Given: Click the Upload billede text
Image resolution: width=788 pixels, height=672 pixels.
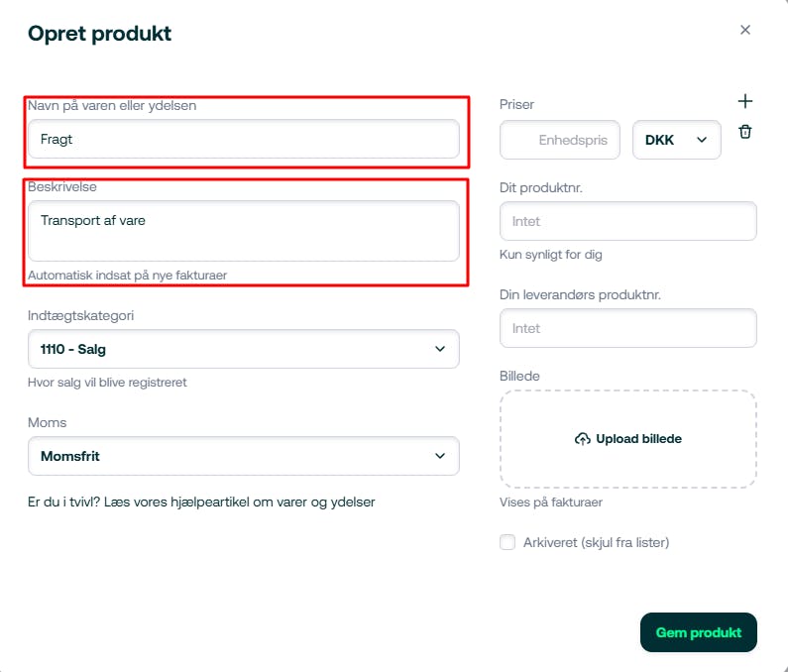Looking at the screenshot, I should (638, 439).
